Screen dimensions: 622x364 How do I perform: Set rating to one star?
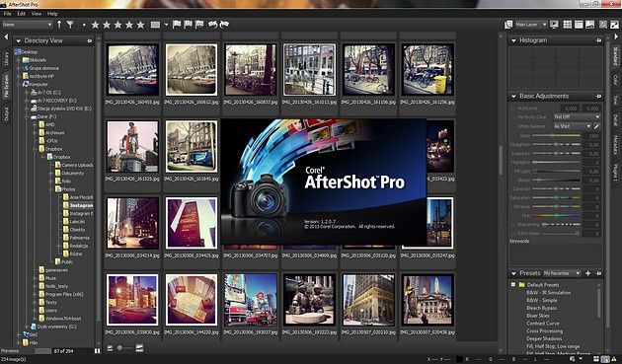[x=95, y=25]
